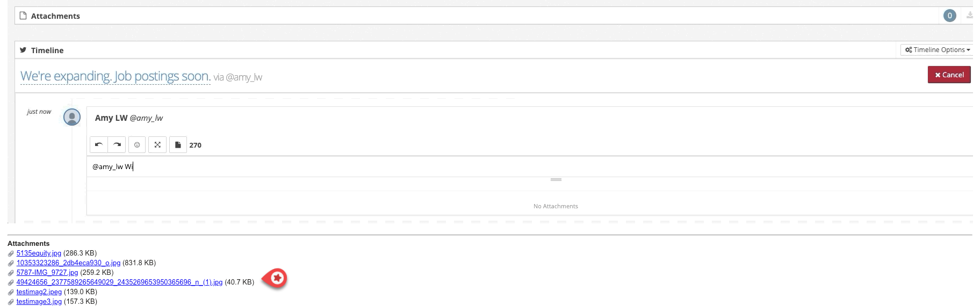Click the red star marker badge

[x=277, y=278]
